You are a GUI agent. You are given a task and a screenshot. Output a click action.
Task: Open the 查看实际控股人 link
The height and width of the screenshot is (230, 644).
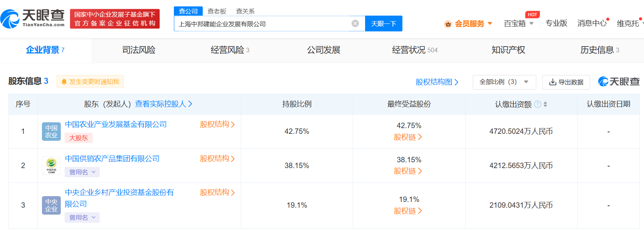click(164, 104)
